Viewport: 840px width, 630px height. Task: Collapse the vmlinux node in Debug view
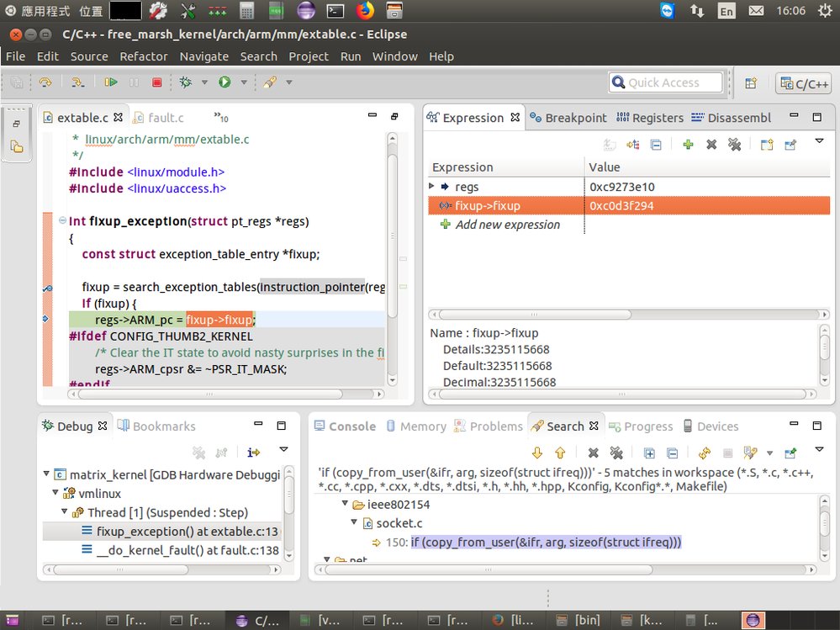pos(55,493)
